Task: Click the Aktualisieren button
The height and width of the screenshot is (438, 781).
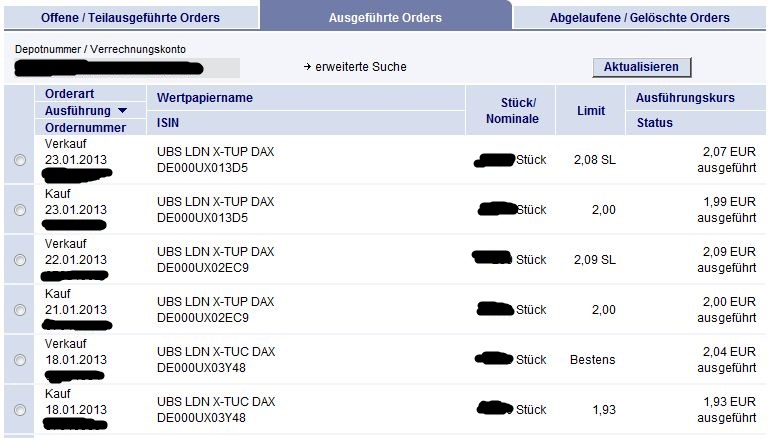Action: (641, 67)
